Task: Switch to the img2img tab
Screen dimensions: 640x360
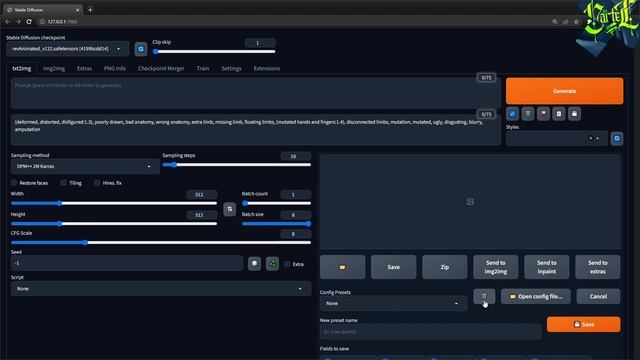Action: 54,69
